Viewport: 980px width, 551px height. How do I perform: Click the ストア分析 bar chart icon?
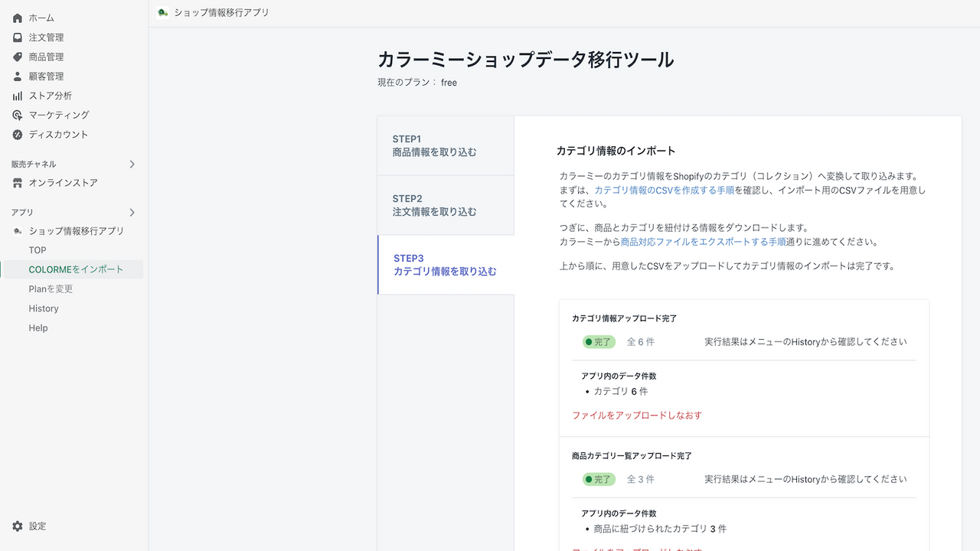coord(18,96)
